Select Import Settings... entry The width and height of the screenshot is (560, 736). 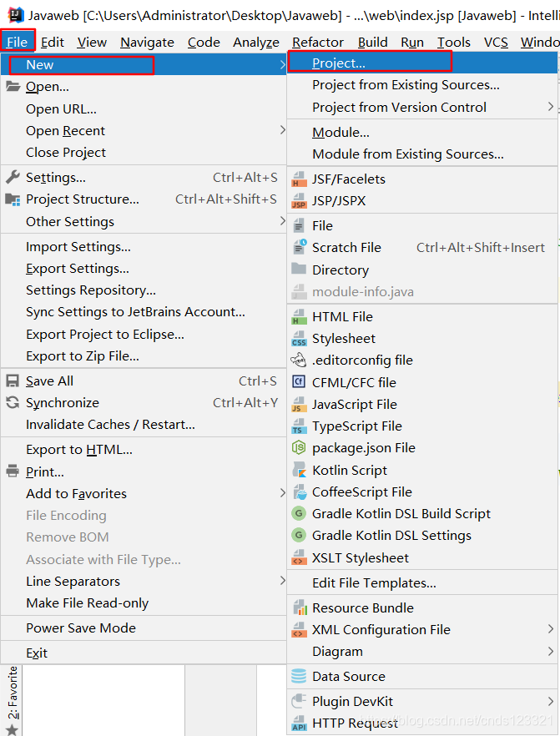[x=144, y=246]
